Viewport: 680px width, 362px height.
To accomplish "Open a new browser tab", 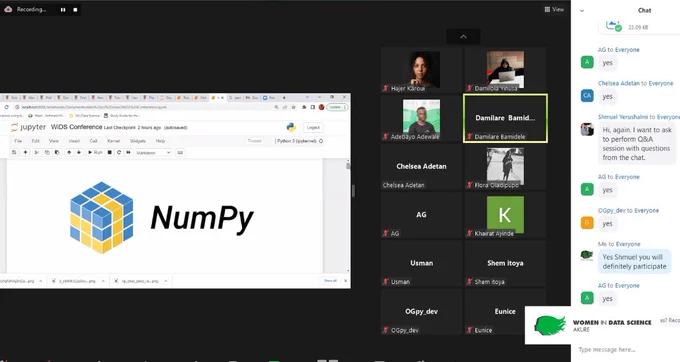I will click(284, 98).
